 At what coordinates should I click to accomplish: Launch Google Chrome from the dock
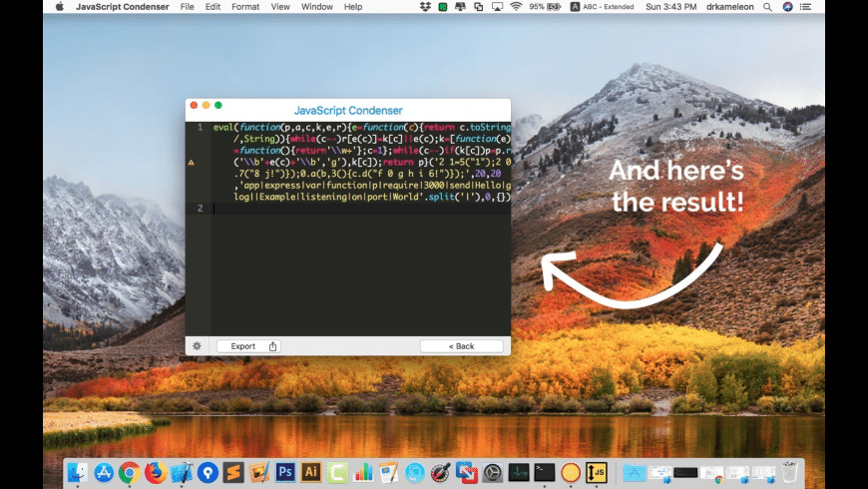pyautogui.click(x=130, y=472)
